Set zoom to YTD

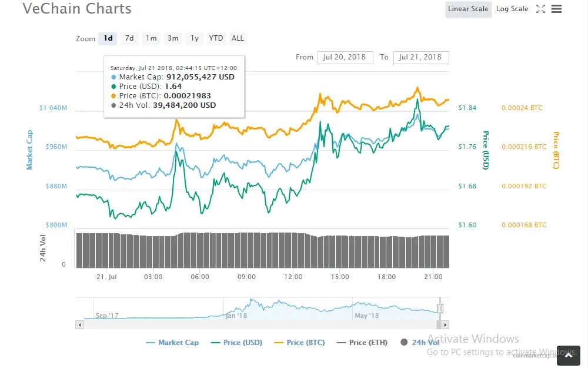pos(216,38)
